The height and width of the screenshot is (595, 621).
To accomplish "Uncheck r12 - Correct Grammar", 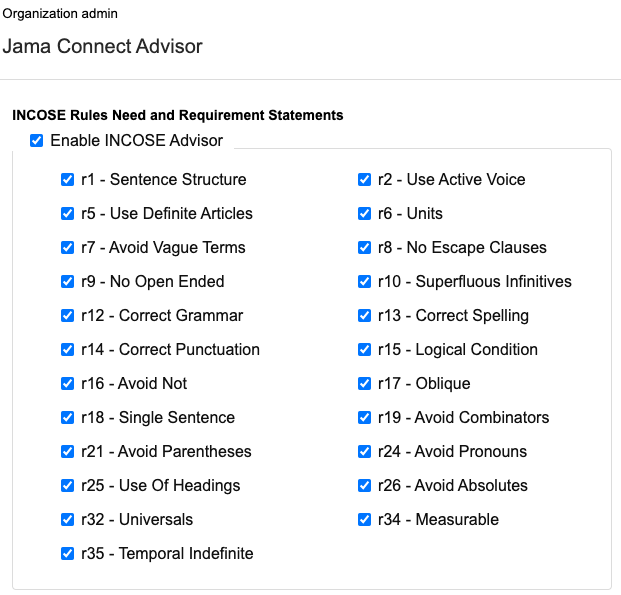I will 68,316.
